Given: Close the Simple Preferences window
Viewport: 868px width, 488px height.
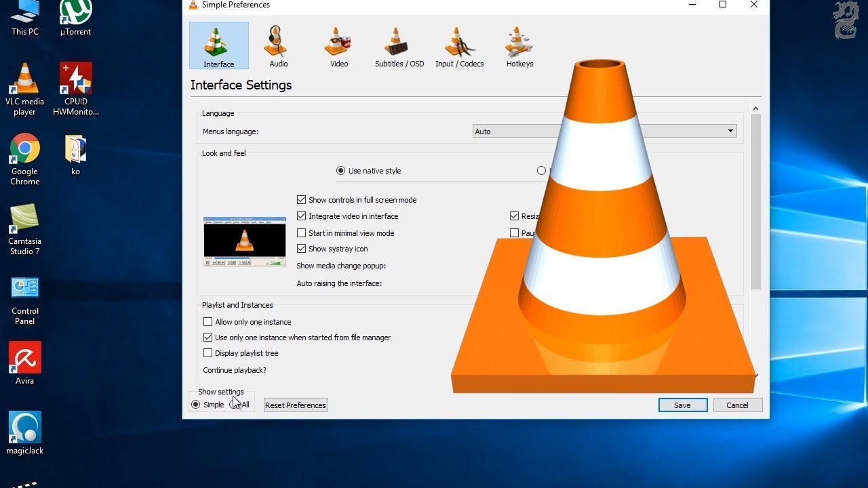Looking at the screenshot, I should coord(754,5).
